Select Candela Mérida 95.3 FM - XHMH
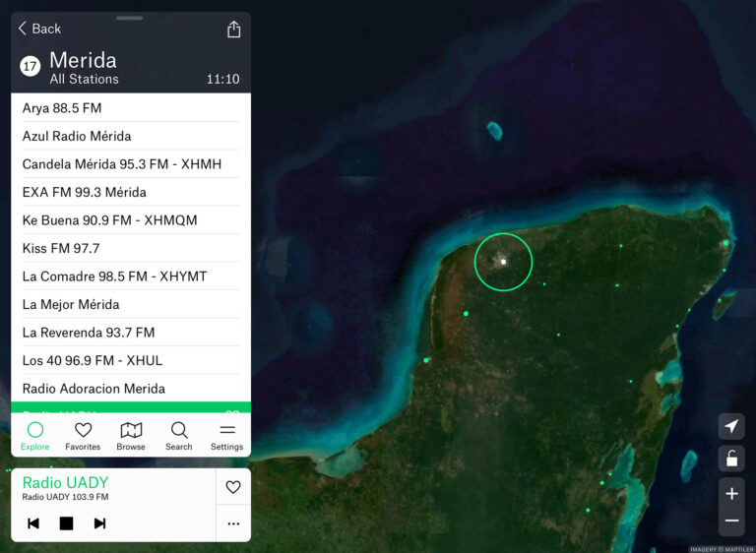This screenshot has width=756, height=553. click(131, 164)
